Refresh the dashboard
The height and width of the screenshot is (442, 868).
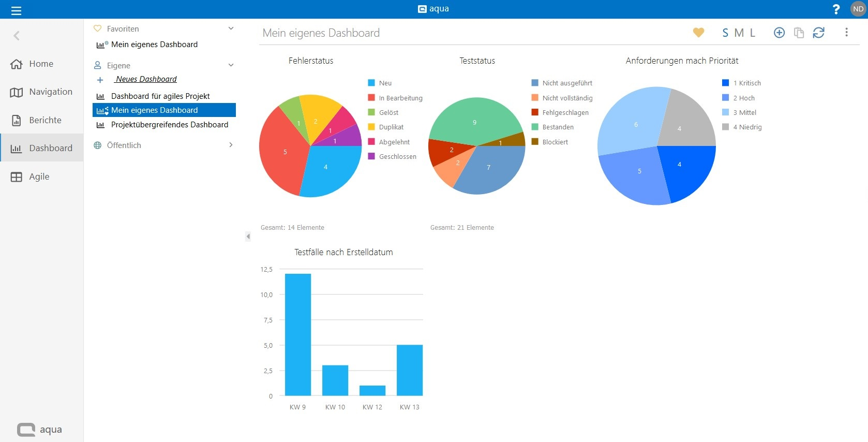[x=818, y=33]
